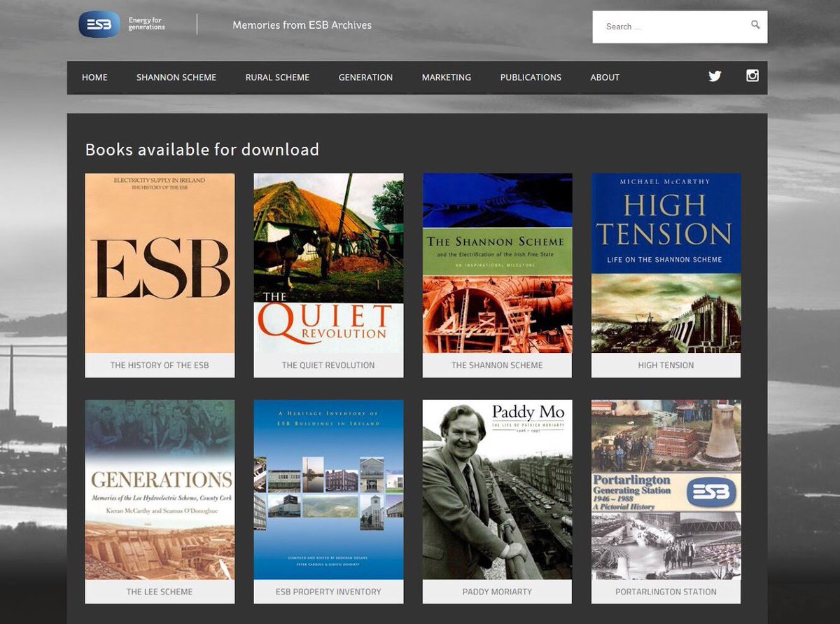Click the Books available for download heading
The image size is (840, 624).
click(202, 150)
